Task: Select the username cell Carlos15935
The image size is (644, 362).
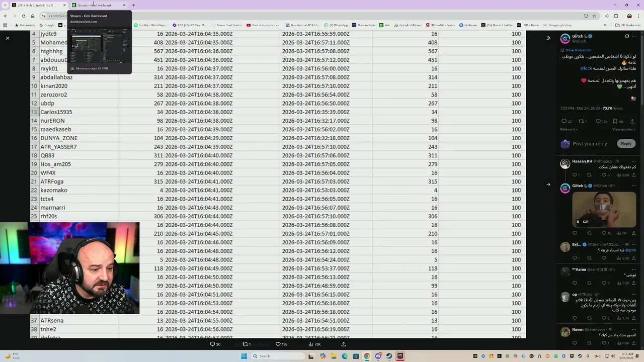Action: click(x=78, y=112)
